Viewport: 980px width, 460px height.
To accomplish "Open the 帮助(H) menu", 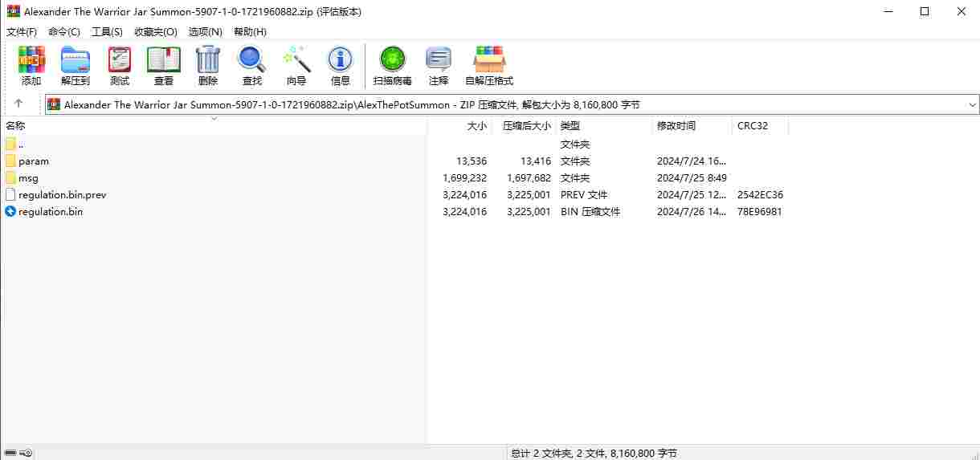I will 250,31.
